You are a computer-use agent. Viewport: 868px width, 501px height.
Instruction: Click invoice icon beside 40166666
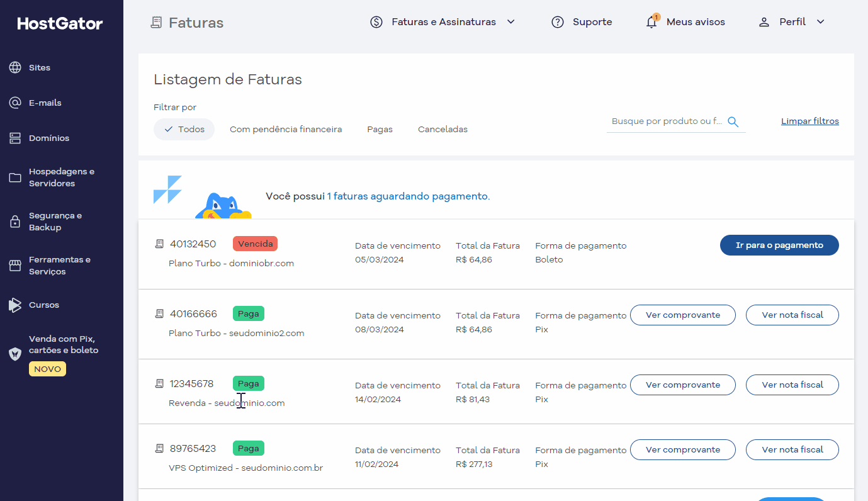click(x=159, y=313)
